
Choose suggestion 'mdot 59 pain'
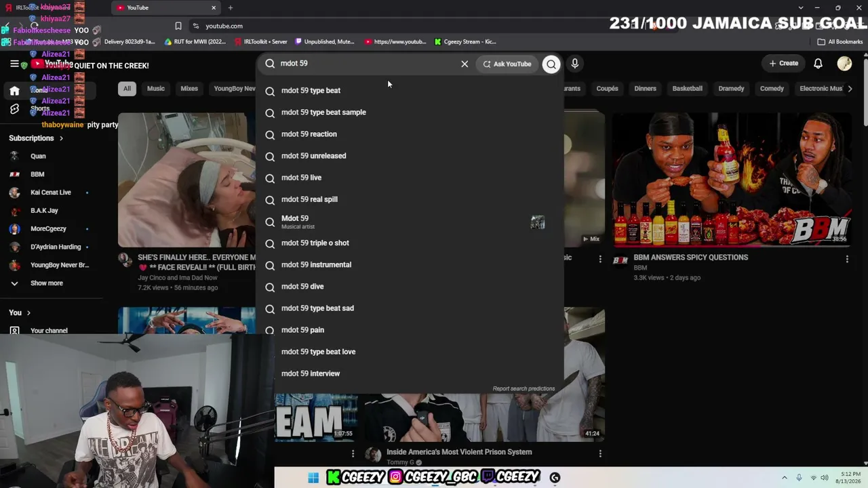tap(410, 330)
